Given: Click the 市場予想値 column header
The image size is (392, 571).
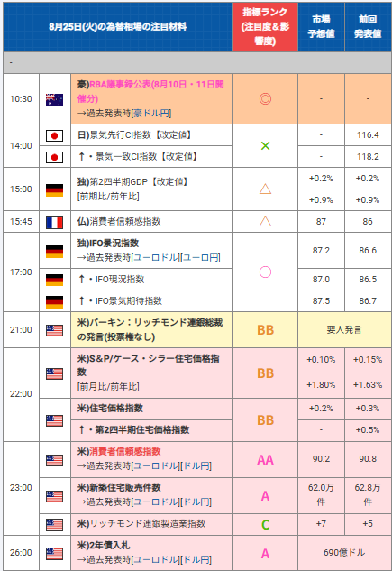Looking at the screenshot, I should click(x=321, y=26).
